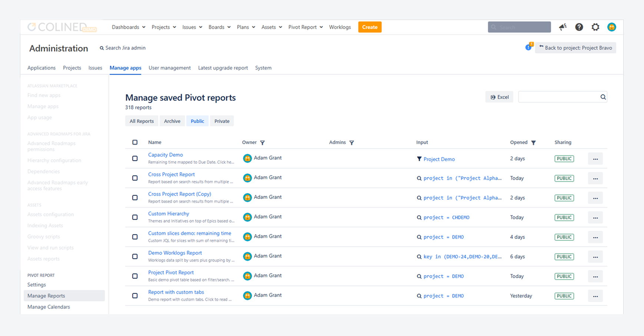Image resolution: width=644 pixels, height=336 pixels.
Task: Open more actions for Custom Hierarchy
Action: (595, 218)
